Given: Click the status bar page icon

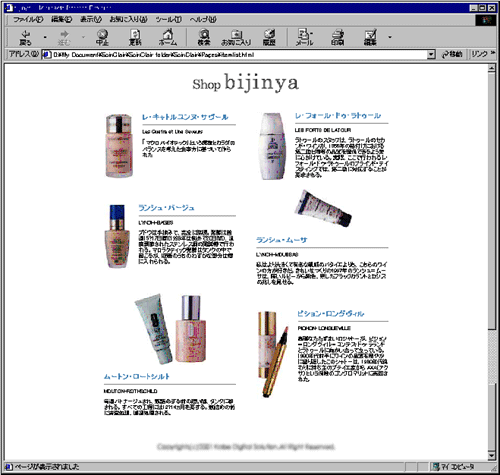Looking at the screenshot, I should [x=9, y=467].
